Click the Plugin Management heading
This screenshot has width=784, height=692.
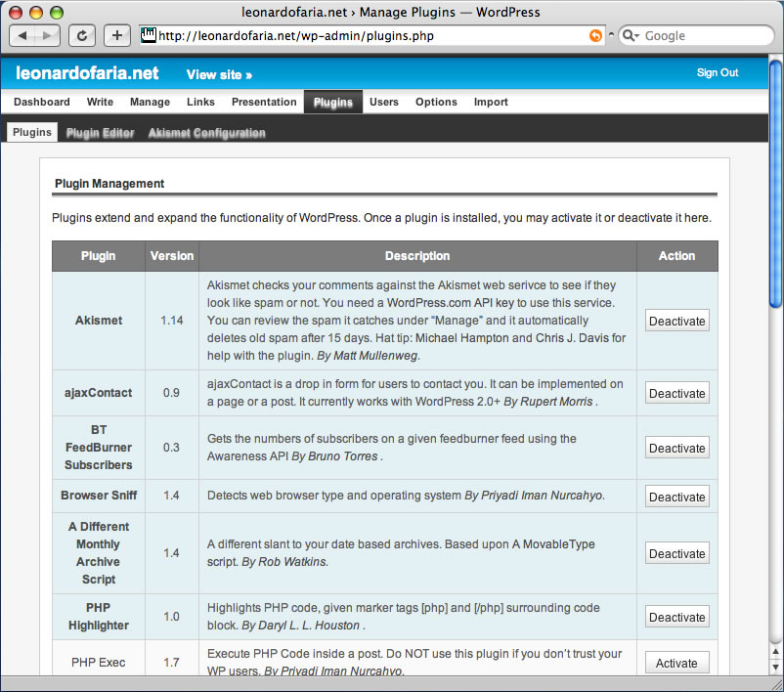(109, 184)
